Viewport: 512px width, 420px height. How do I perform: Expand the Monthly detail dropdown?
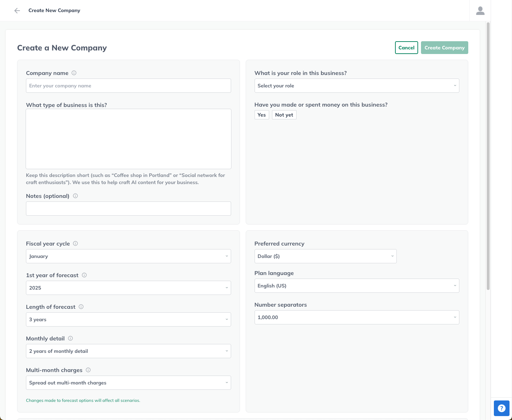[128, 351]
